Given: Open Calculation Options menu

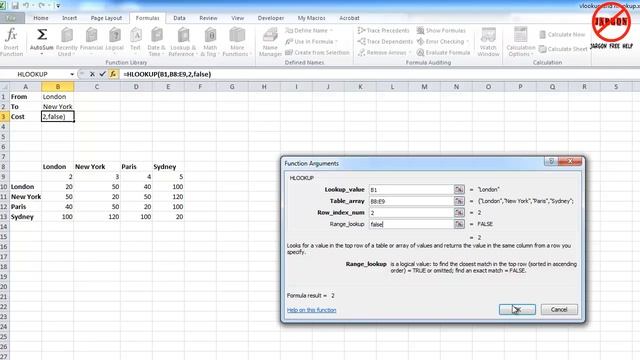Looking at the screenshot, I should coord(520,42).
